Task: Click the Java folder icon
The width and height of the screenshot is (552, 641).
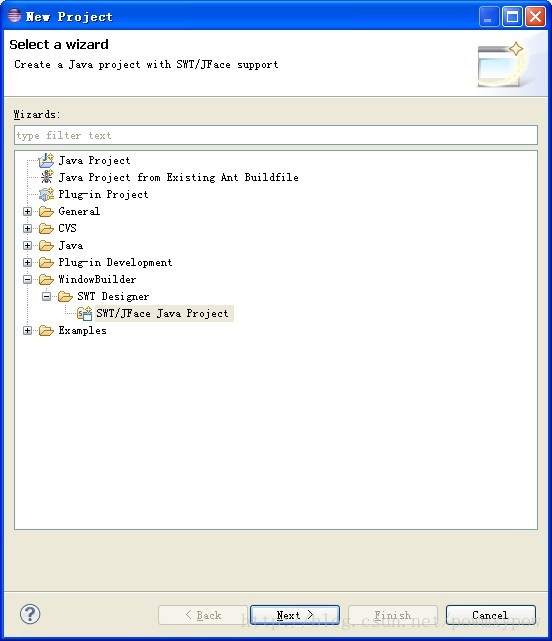Action: tap(46, 245)
